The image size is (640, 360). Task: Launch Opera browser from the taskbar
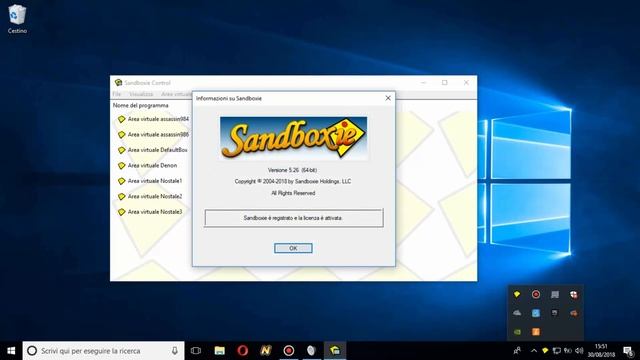pyautogui.click(x=242, y=351)
